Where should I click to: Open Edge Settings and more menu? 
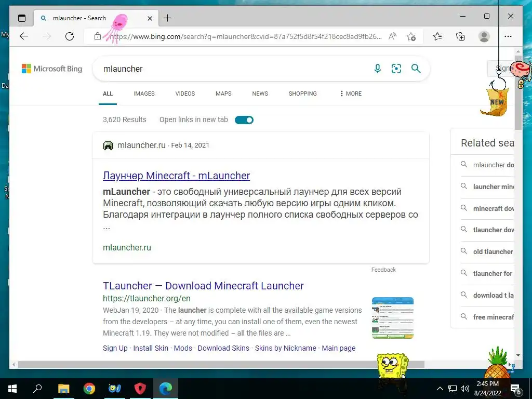pyautogui.click(x=508, y=36)
